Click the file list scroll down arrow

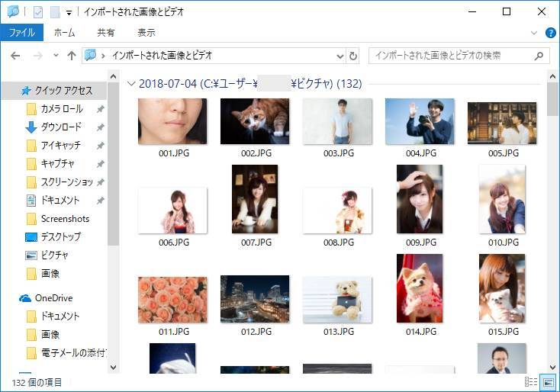[552, 368]
